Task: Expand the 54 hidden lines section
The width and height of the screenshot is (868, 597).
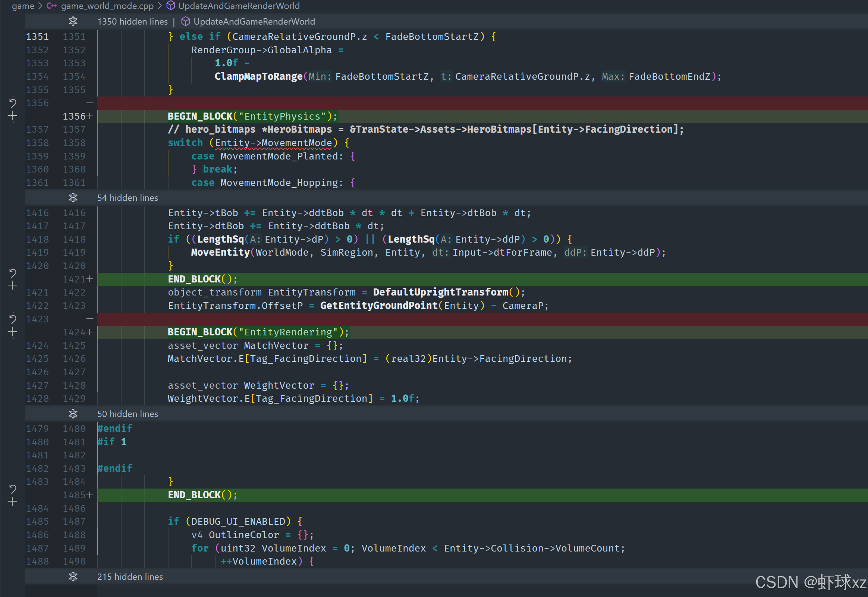Action: click(73, 198)
